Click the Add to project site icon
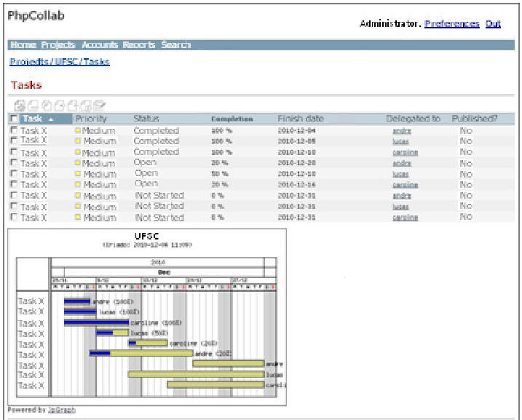Screen dimensions: 522x420 tap(59, 106)
